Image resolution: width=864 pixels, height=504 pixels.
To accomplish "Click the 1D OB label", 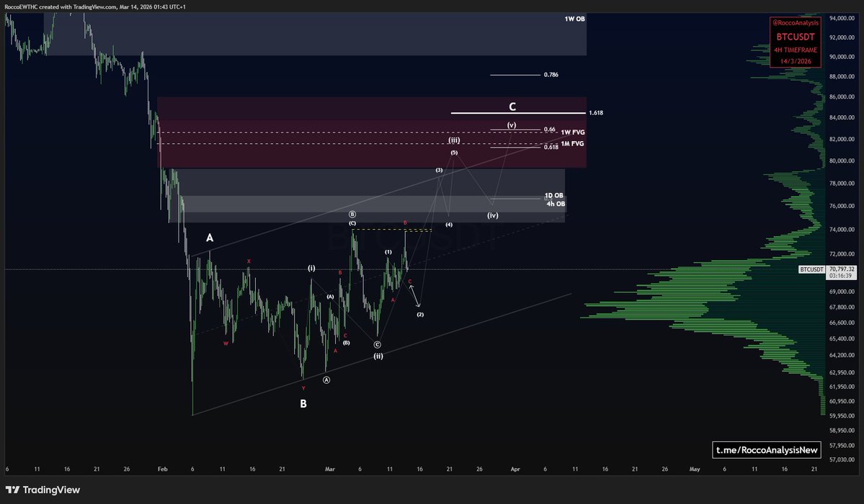I will tap(553, 195).
